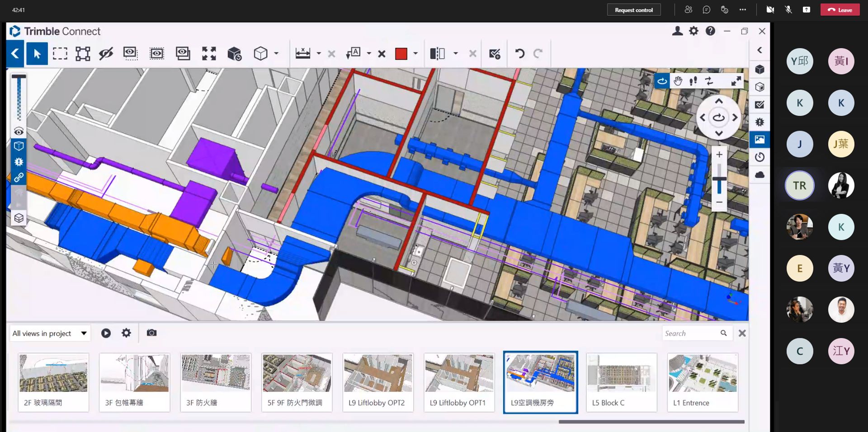868x432 pixels.
Task: Click the measure distance tool
Action: pyautogui.click(x=302, y=54)
